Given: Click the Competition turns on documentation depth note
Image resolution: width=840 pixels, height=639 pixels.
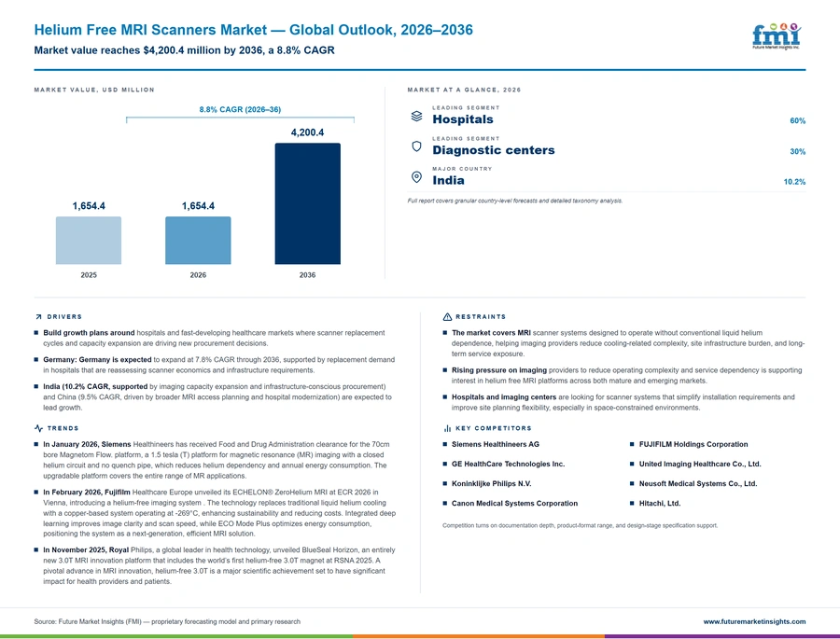Looking at the screenshot, I should (x=581, y=525).
